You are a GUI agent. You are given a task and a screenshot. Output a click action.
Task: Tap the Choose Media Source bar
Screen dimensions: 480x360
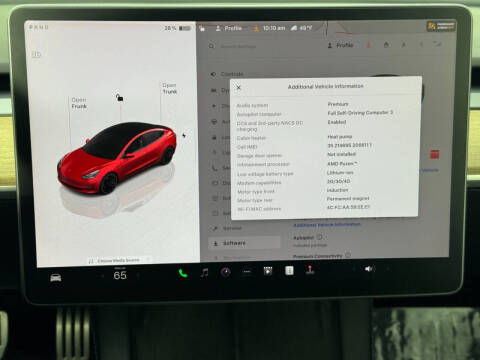tap(118, 260)
